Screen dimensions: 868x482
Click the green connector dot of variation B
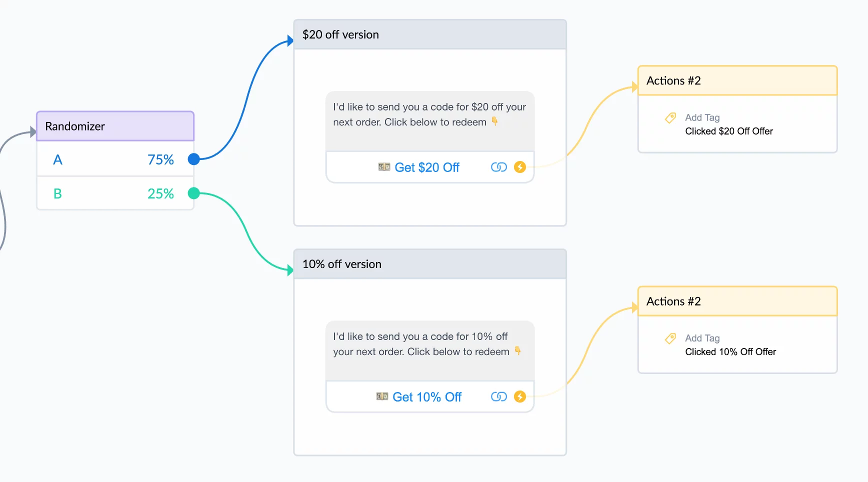(194, 193)
